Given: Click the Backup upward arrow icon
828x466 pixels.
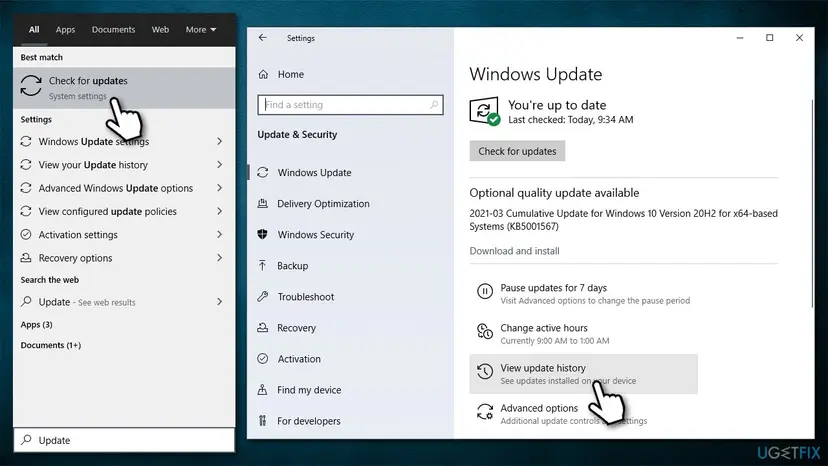Looking at the screenshot, I should (262, 265).
